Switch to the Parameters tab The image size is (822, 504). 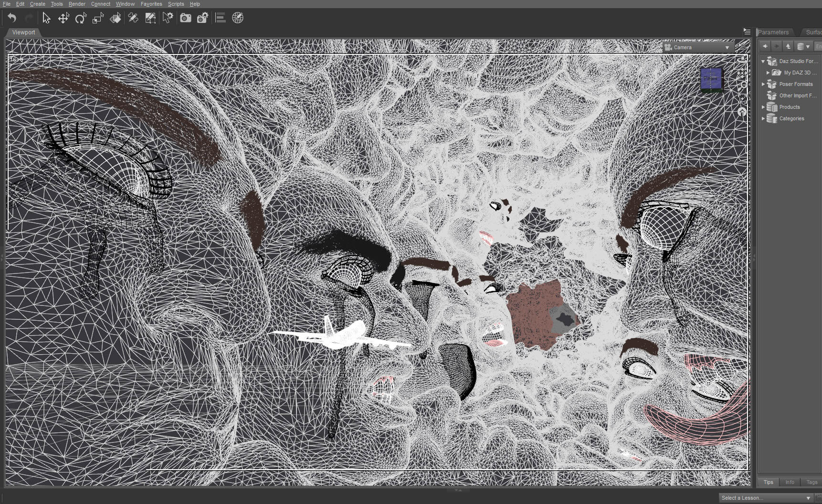[x=774, y=32]
